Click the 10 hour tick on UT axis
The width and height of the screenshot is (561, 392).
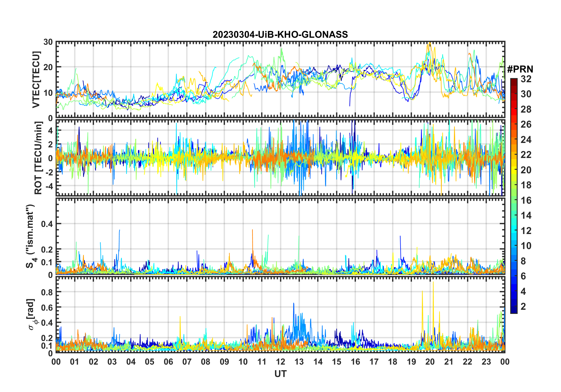(243, 362)
